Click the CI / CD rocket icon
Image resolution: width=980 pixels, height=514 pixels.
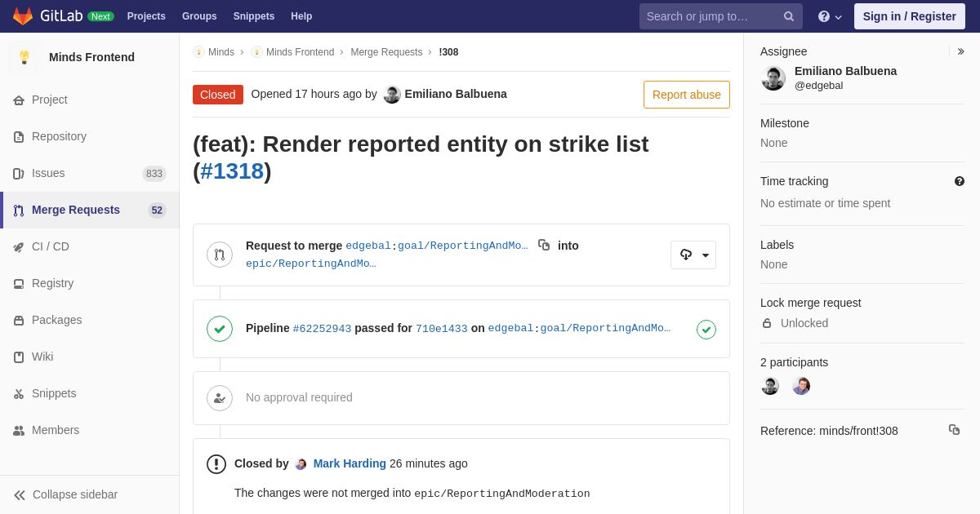coord(19,247)
